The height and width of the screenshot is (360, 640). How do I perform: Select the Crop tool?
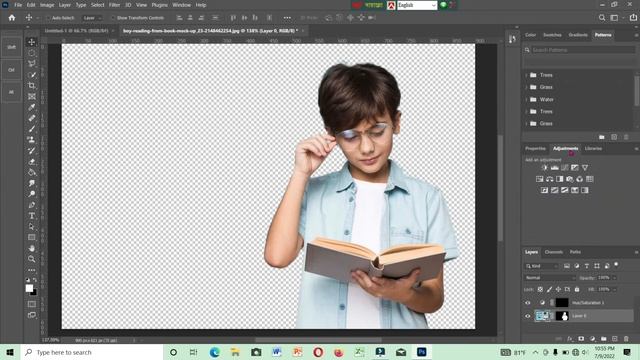pyautogui.click(x=31, y=86)
